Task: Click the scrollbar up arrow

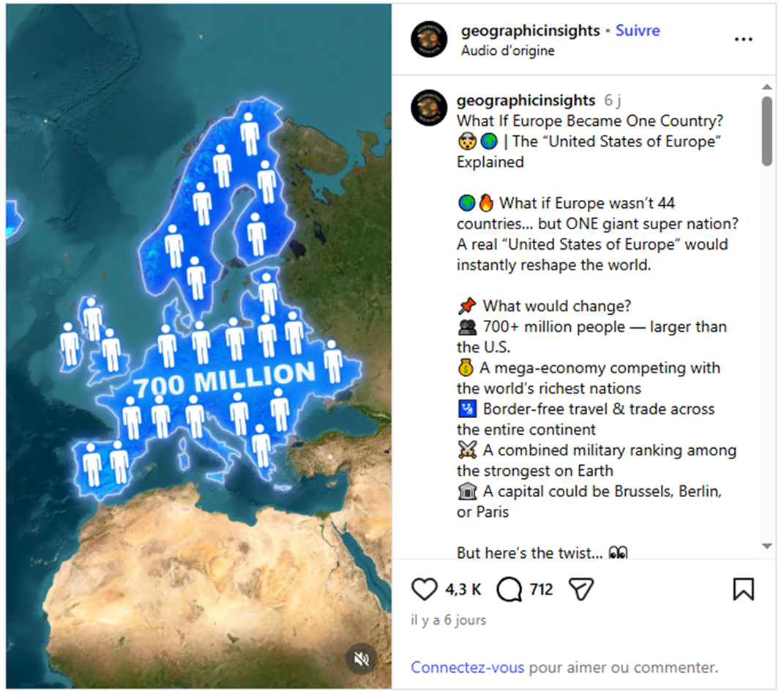Action: click(x=766, y=87)
